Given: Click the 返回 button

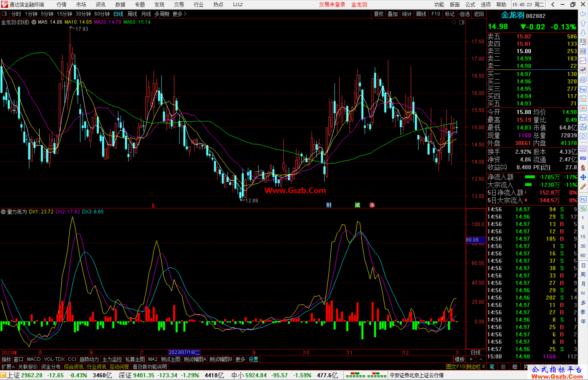Looking at the screenshot, I should [x=479, y=14].
